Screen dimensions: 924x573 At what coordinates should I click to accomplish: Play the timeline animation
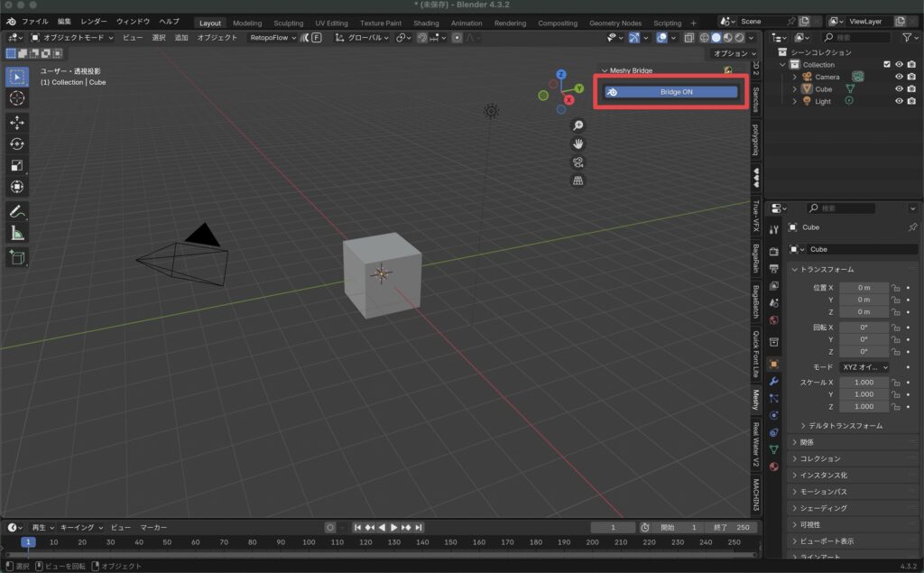(393, 527)
